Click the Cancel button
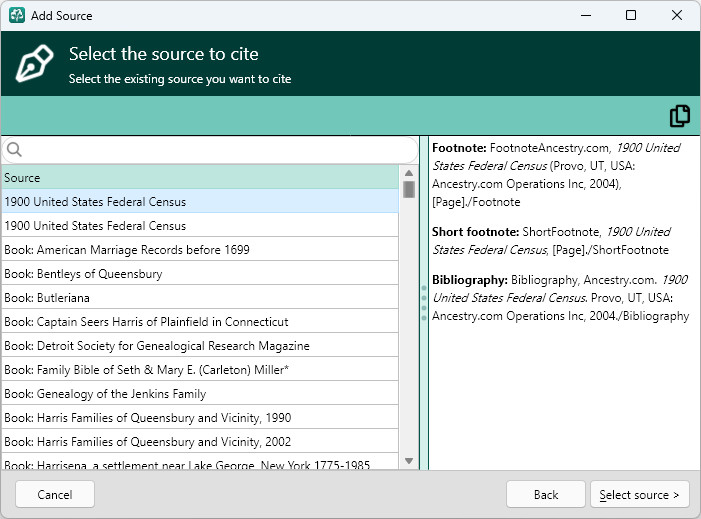Screen dimensions: 701x519 (x=55, y=494)
